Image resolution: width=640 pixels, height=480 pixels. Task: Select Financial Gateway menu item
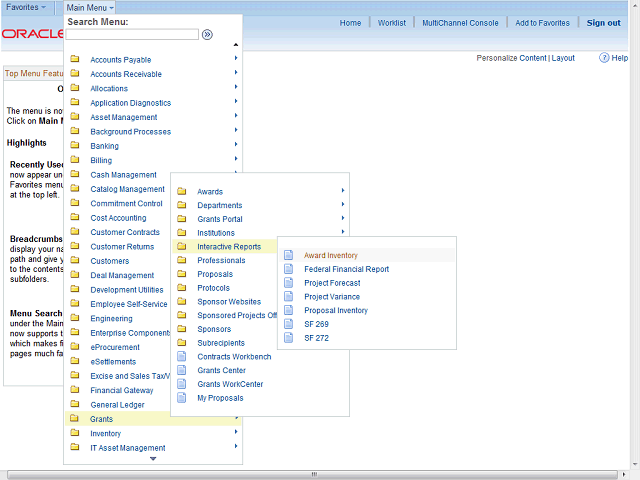tap(122, 391)
